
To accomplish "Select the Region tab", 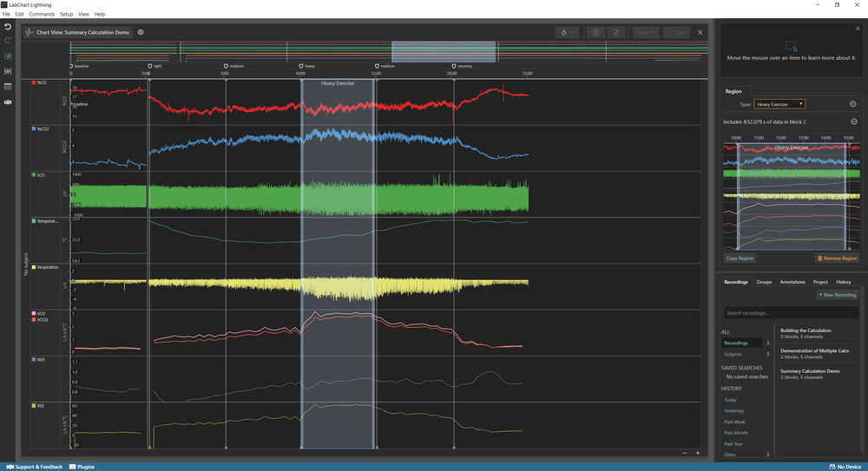I will coord(733,91).
